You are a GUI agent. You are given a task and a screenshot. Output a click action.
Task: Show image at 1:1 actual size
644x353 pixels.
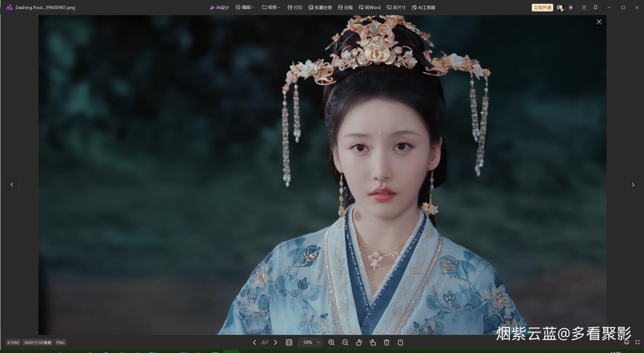pos(289,342)
